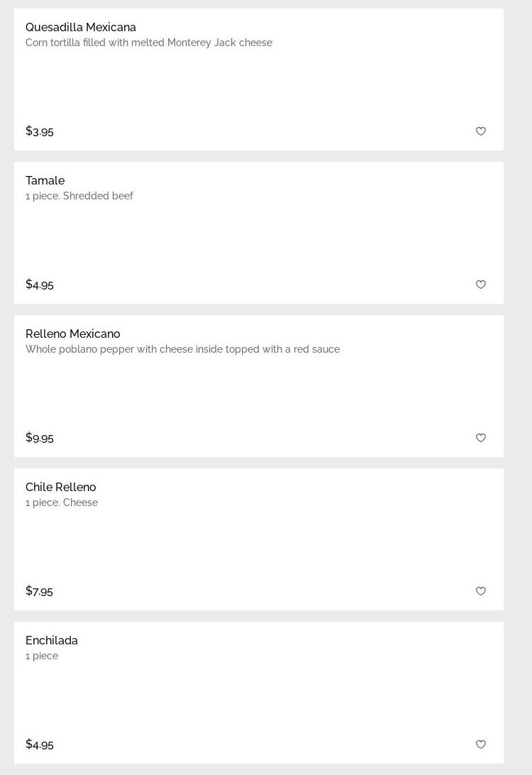
Task: Favorite the Relleno Mexicano heart icon
Action: click(481, 438)
